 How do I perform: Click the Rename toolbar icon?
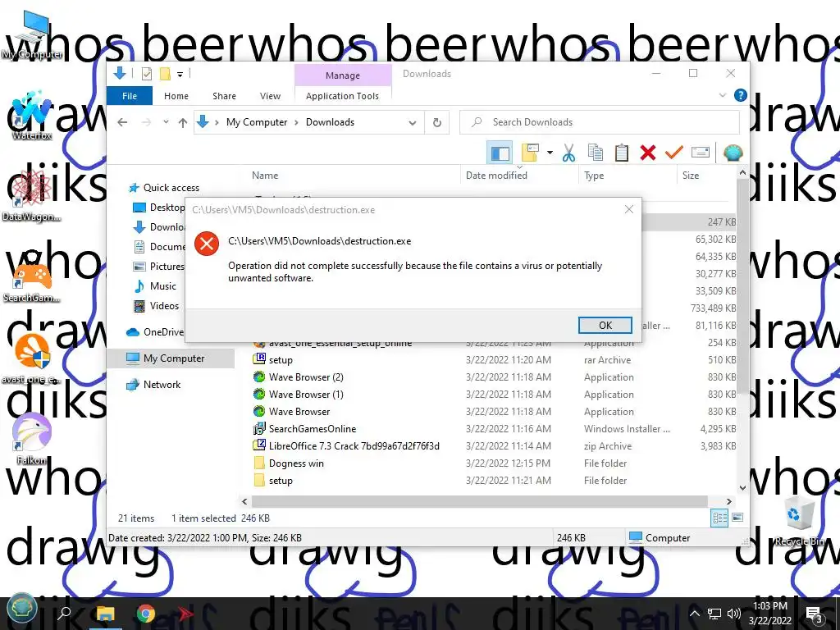[701, 153]
